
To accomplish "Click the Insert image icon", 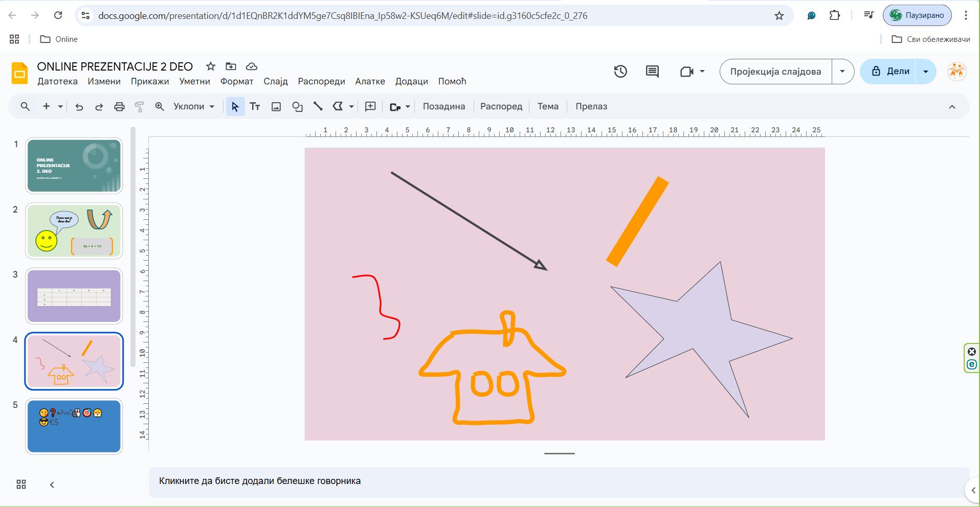I will pos(276,107).
